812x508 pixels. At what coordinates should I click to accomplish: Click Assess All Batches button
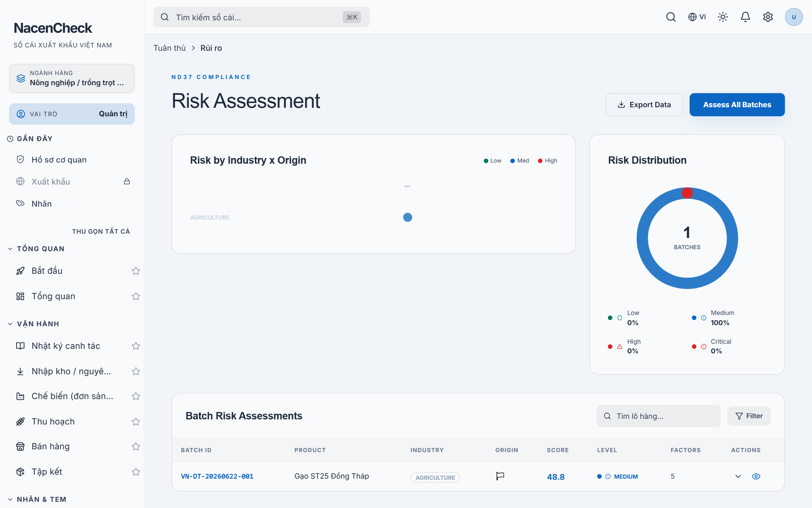[737, 104]
